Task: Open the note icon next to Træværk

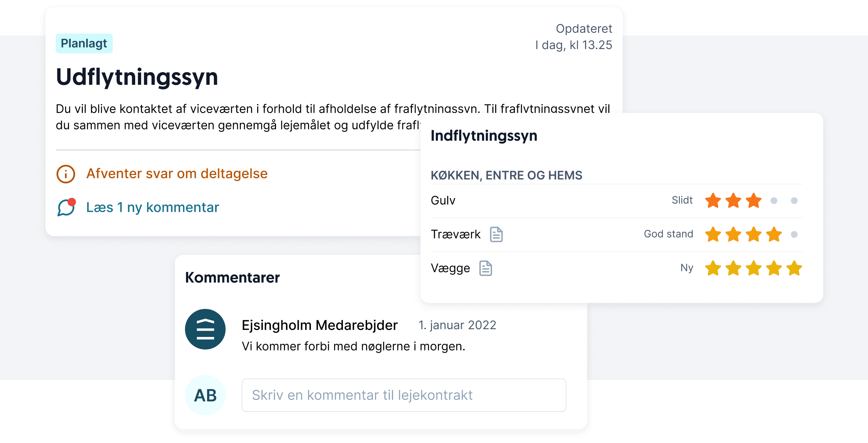Action: pos(496,234)
